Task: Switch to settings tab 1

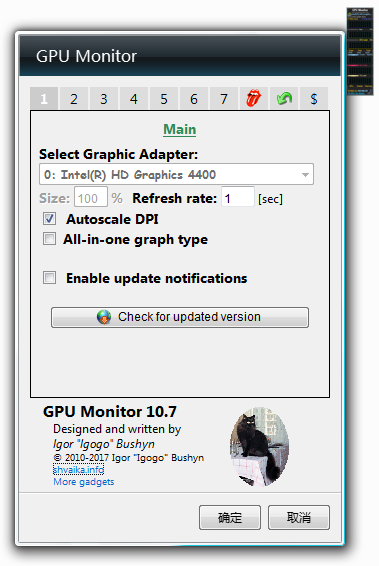Action: point(44,98)
